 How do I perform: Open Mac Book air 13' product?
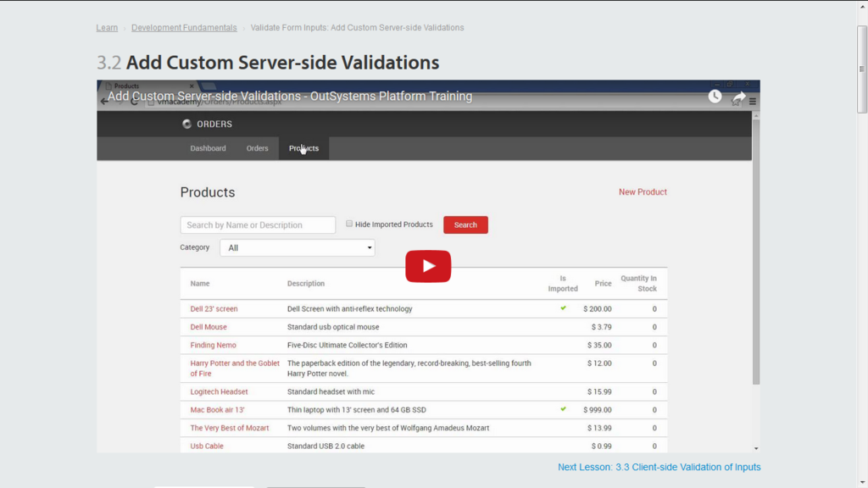click(x=217, y=410)
